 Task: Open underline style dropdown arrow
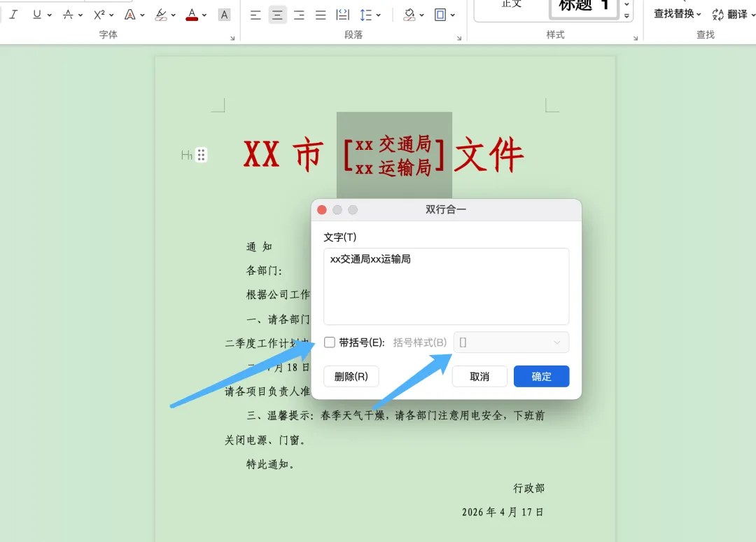tap(49, 15)
